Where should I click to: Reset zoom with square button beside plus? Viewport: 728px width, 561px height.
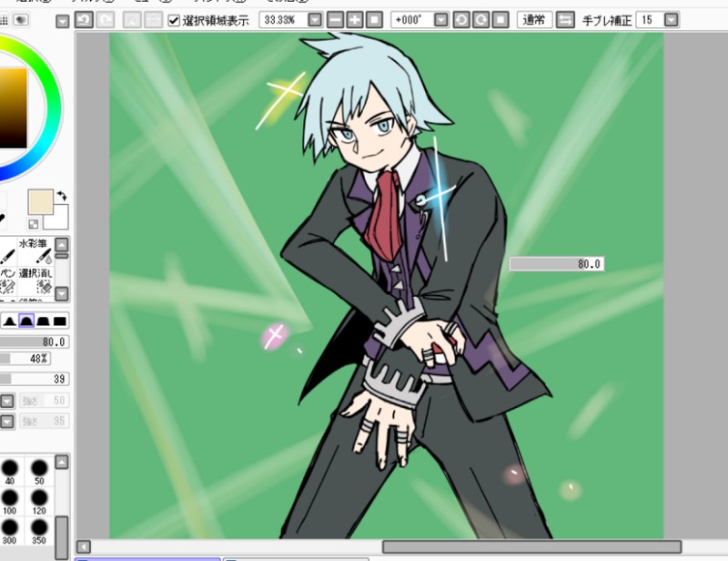374,20
